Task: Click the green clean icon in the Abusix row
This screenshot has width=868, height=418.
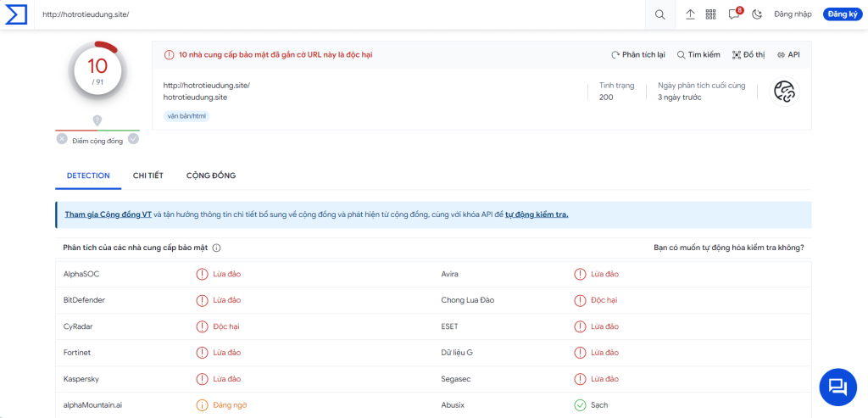Action: pos(580,405)
